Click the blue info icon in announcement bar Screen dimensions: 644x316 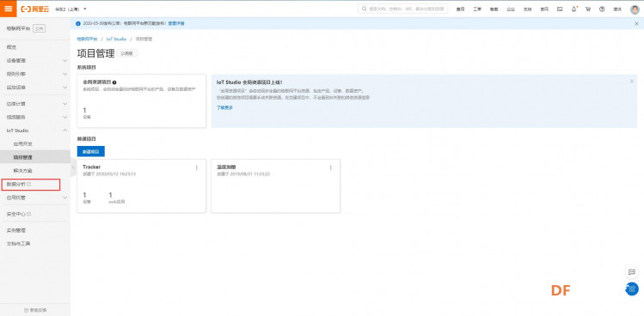coord(78,23)
